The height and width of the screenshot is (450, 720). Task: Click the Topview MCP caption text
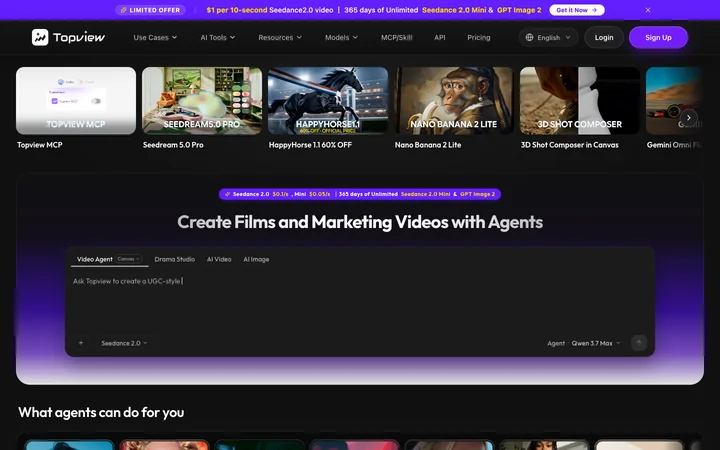tap(39, 145)
